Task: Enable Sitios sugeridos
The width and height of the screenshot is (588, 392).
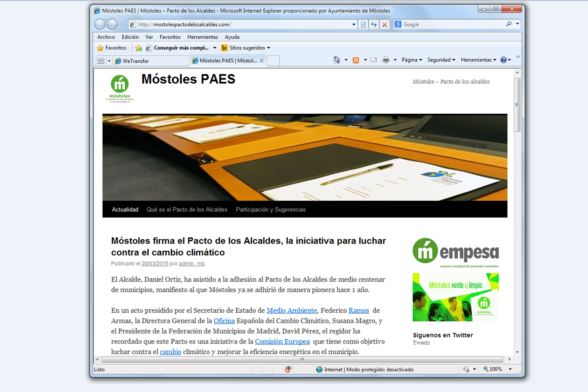Action: click(x=244, y=48)
